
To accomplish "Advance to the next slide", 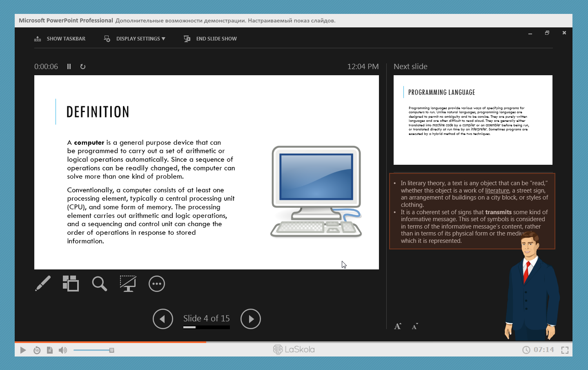I will pyautogui.click(x=251, y=319).
